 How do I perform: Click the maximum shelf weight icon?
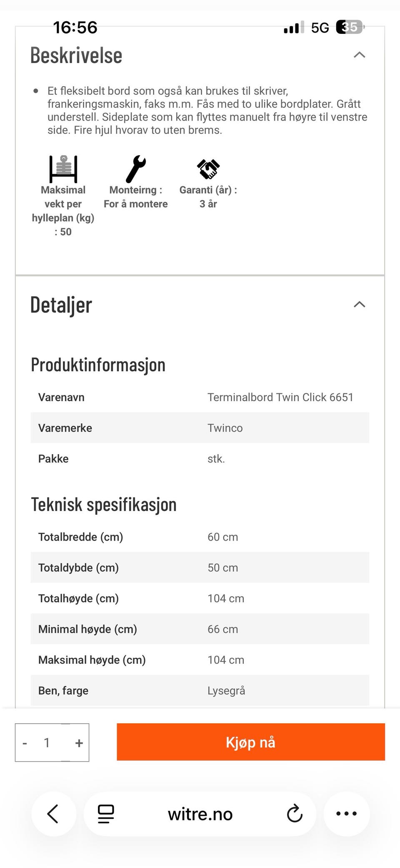[x=63, y=169]
